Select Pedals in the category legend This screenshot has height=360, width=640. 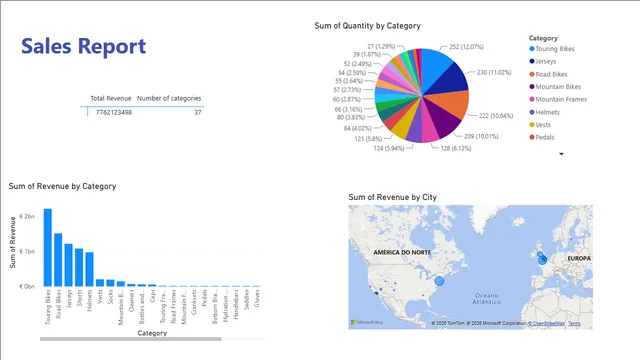(x=542, y=137)
